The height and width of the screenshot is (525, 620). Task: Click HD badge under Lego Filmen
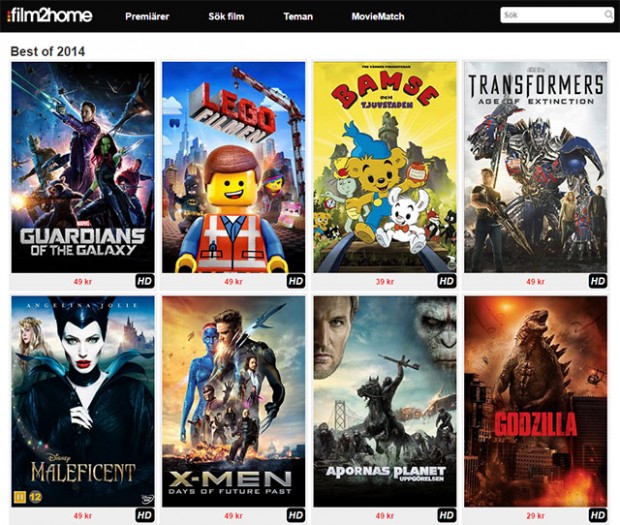coord(296,281)
